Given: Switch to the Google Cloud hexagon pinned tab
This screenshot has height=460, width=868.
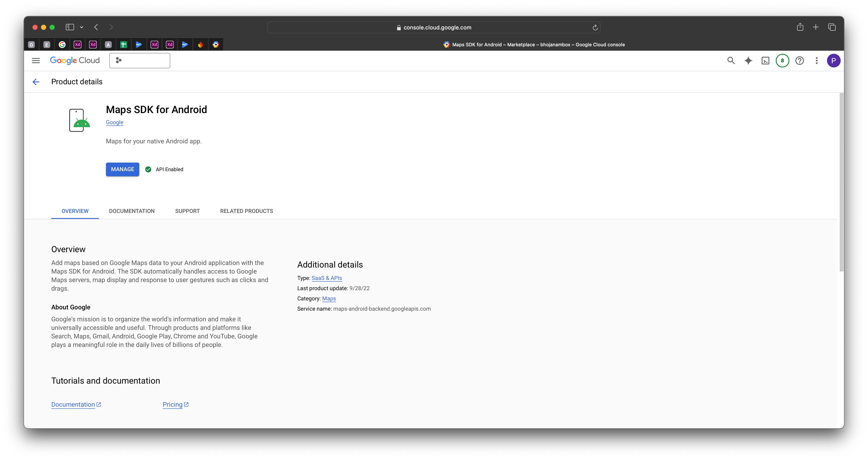Looking at the screenshot, I should click(x=216, y=44).
